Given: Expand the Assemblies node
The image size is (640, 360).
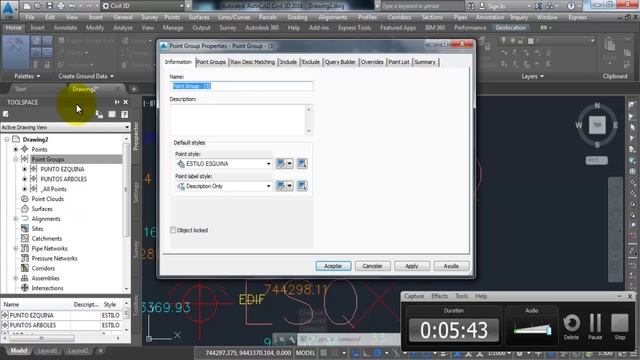Looking at the screenshot, I should [16, 278].
